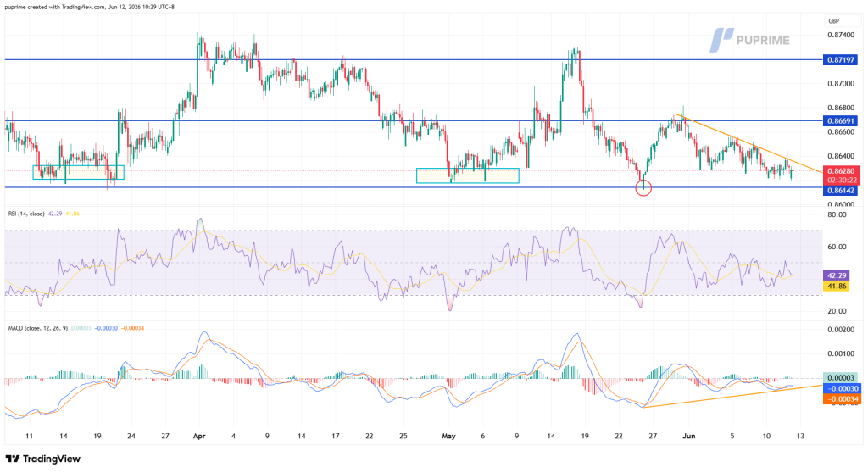Viewport: 868px width, 473px height.
Task: Click the 80.00 RSI scale value
Action: (837, 215)
